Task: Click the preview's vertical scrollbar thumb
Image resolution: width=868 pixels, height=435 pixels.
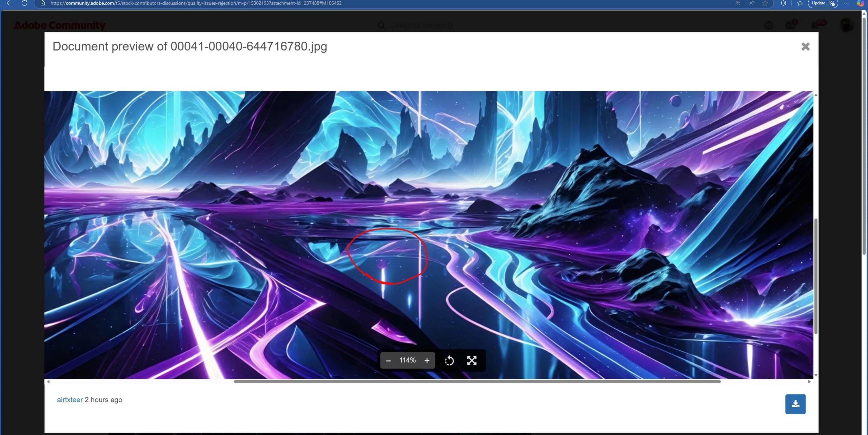Action: coord(816,276)
